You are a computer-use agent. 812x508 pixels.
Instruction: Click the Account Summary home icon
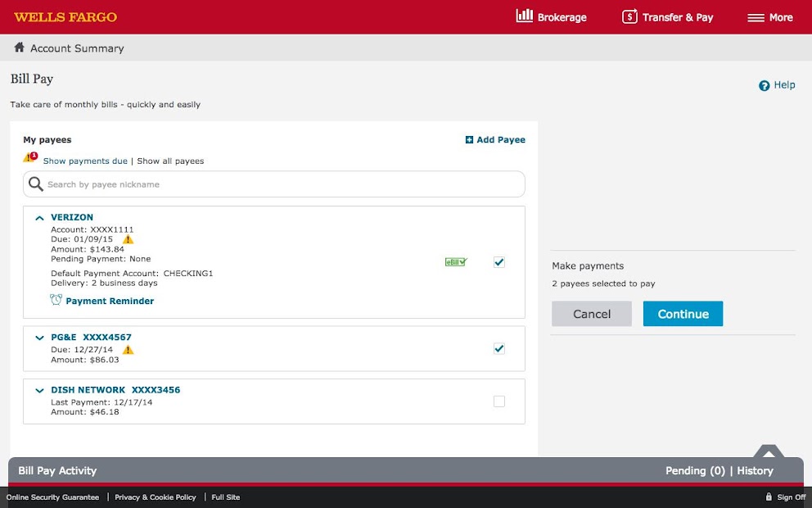click(x=19, y=48)
